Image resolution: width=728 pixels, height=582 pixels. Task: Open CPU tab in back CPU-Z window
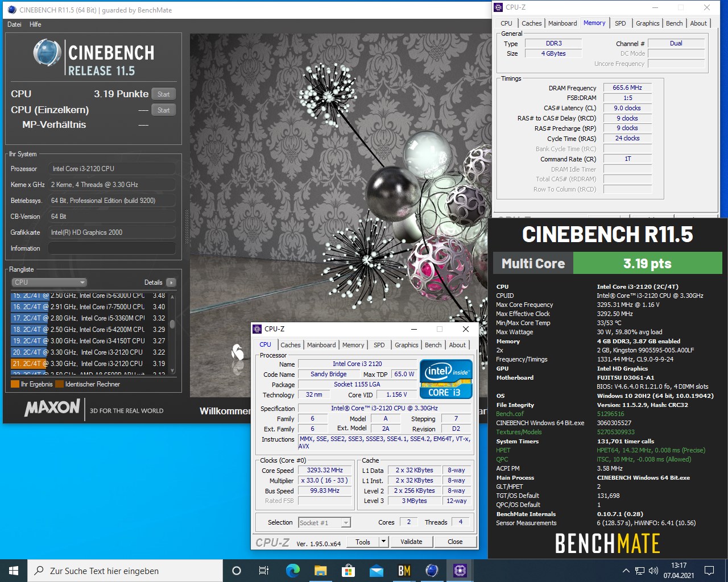[506, 23]
